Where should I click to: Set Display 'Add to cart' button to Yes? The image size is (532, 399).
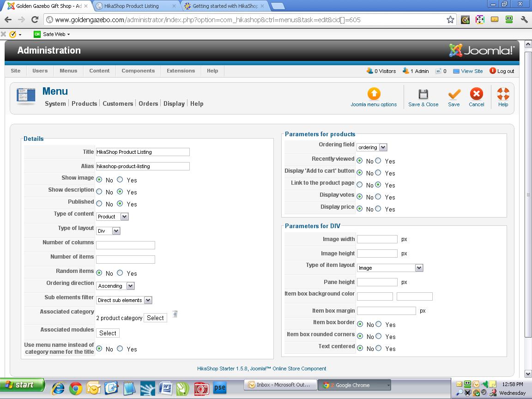(378, 172)
